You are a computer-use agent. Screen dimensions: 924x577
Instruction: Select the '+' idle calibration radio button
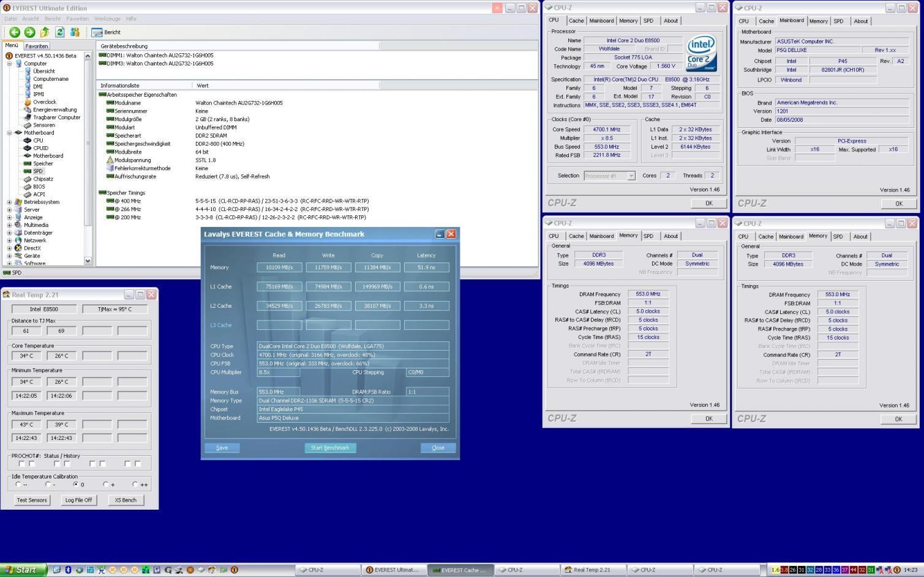[105, 484]
